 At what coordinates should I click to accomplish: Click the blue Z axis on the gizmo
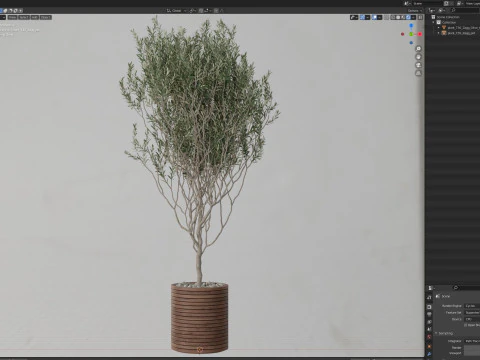tap(411, 25)
